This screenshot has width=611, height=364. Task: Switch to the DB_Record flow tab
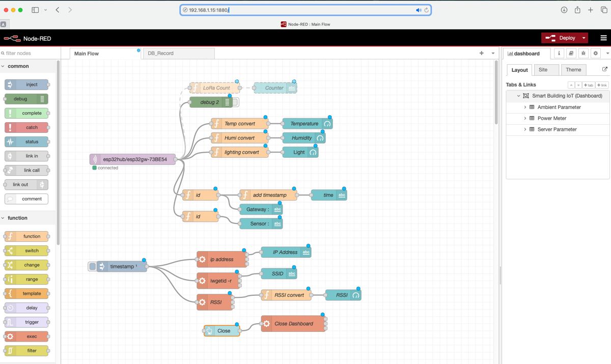point(178,53)
